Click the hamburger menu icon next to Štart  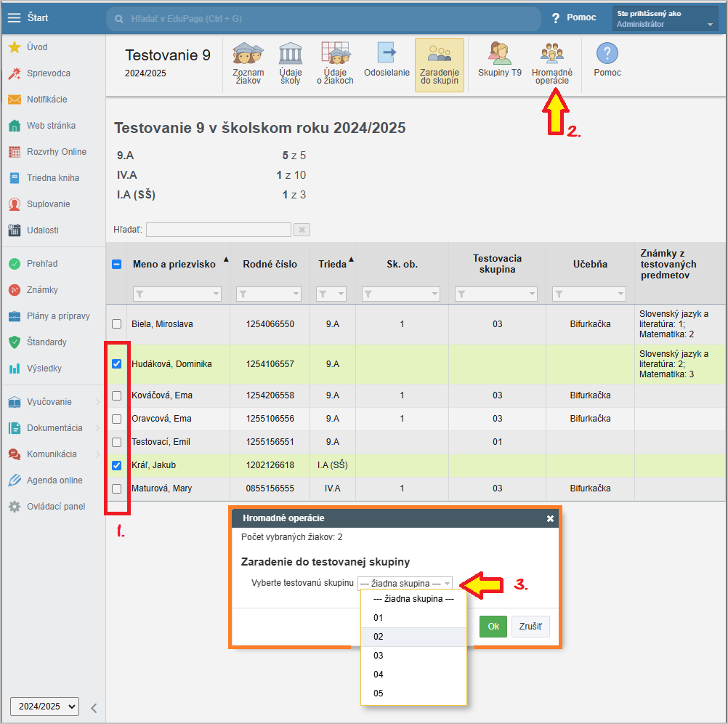click(x=15, y=17)
